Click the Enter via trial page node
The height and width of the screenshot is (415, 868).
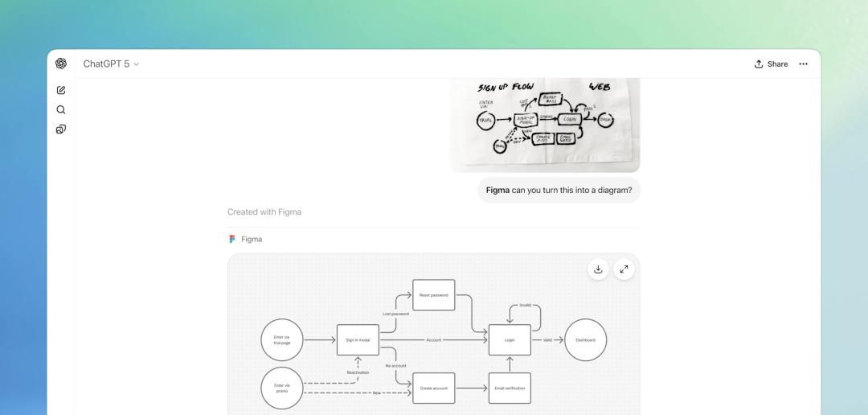click(x=282, y=340)
